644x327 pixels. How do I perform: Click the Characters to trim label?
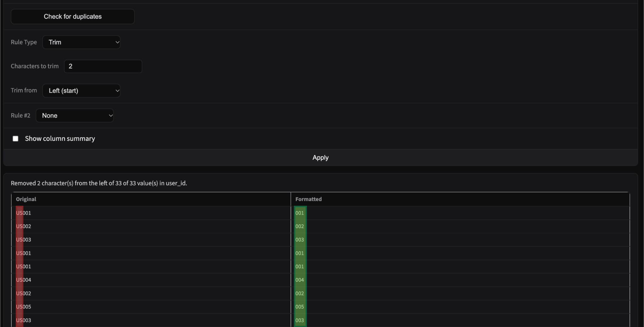pyautogui.click(x=35, y=66)
